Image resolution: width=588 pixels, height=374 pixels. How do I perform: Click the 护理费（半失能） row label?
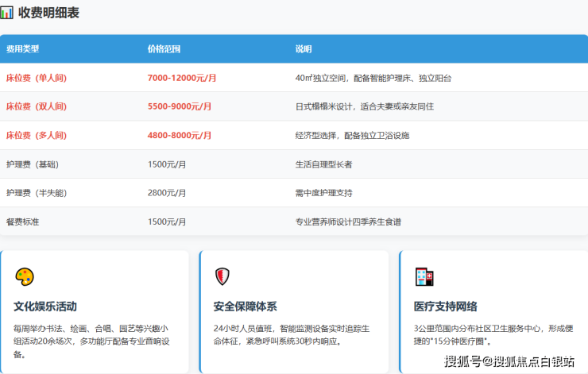(35, 193)
